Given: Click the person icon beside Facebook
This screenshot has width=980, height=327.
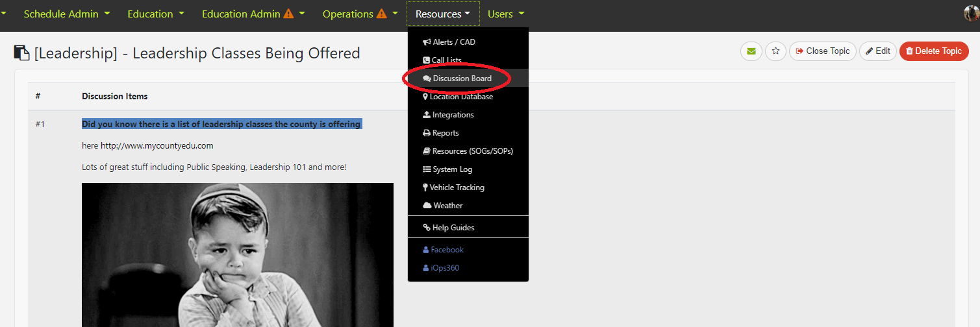Looking at the screenshot, I should 426,250.
